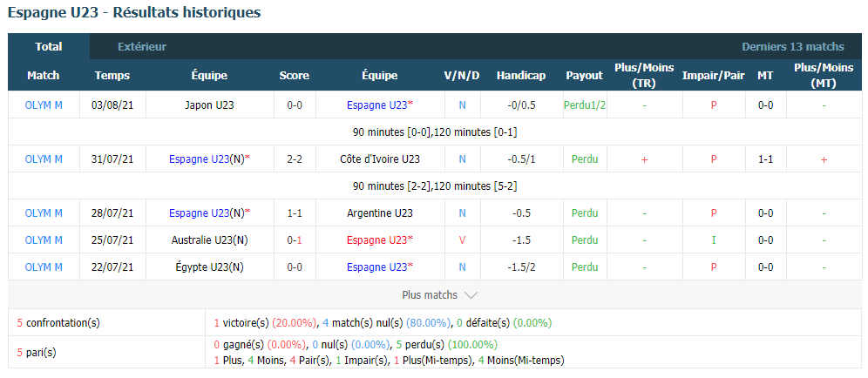Click the 5 perdu(s) (100.00%) statistic
Viewport: 868px width, 378px height.
pos(448,345)
